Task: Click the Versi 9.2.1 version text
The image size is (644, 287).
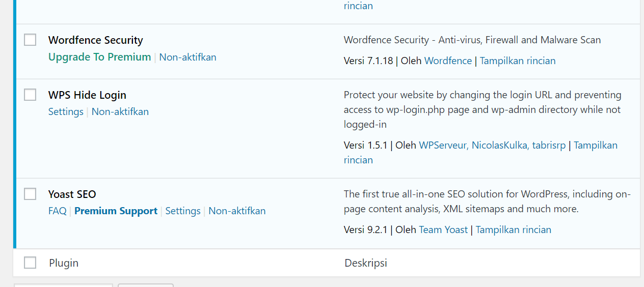Action: [366, 229]
